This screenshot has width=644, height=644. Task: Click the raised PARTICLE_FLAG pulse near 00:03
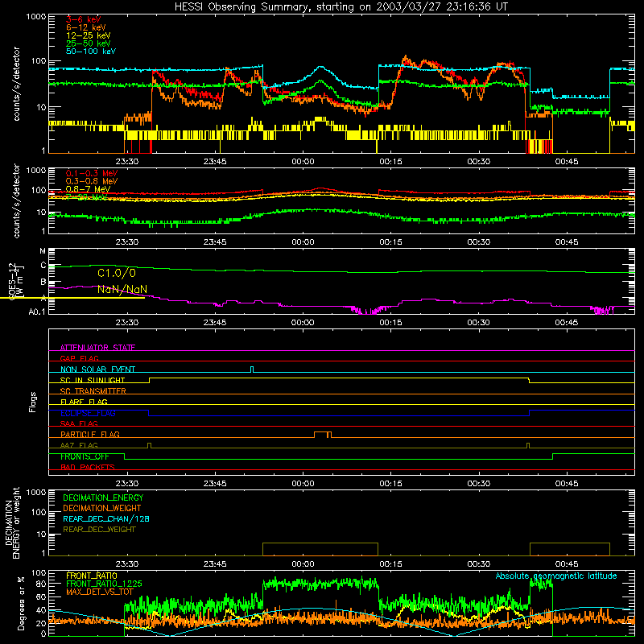323,434
